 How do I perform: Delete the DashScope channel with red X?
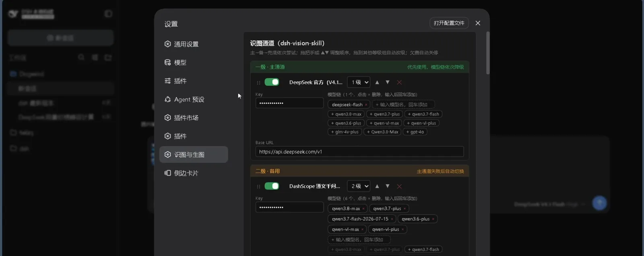tap(399, 186)
